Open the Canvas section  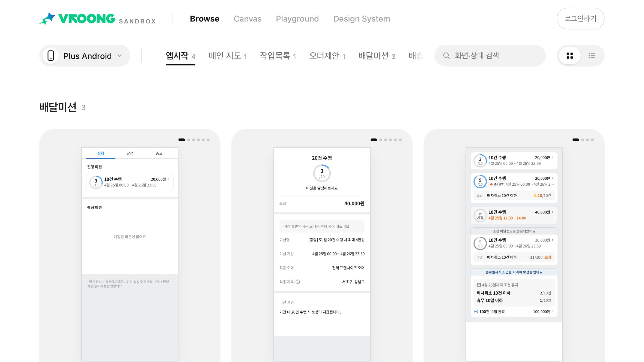[248, 19]
